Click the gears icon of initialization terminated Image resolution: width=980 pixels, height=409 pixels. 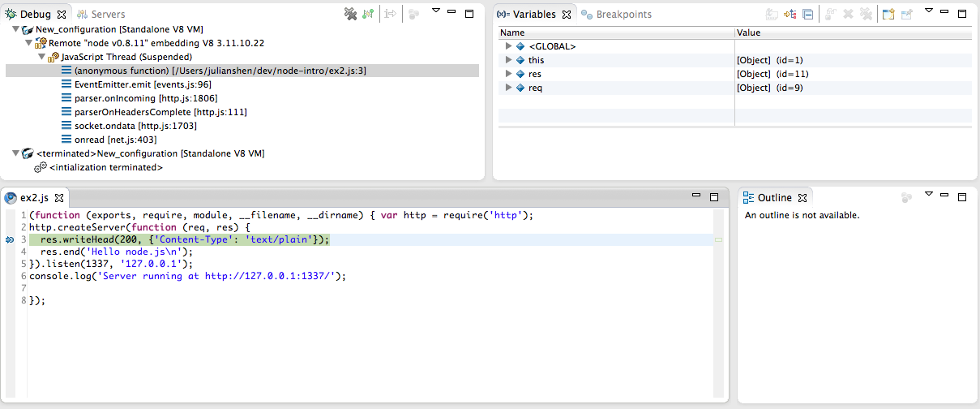(41, 167)
